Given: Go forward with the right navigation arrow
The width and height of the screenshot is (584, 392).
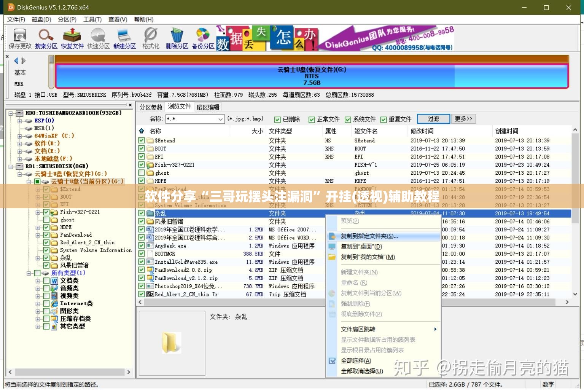Looking at the screenshot, I should pyautogui.click(x=24, y=61).
